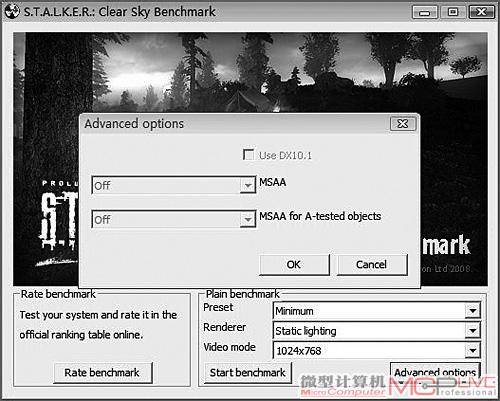Open the MSAA dropdown arrow
The width and height of the screenshot is (500, 401).
point(248,185)
